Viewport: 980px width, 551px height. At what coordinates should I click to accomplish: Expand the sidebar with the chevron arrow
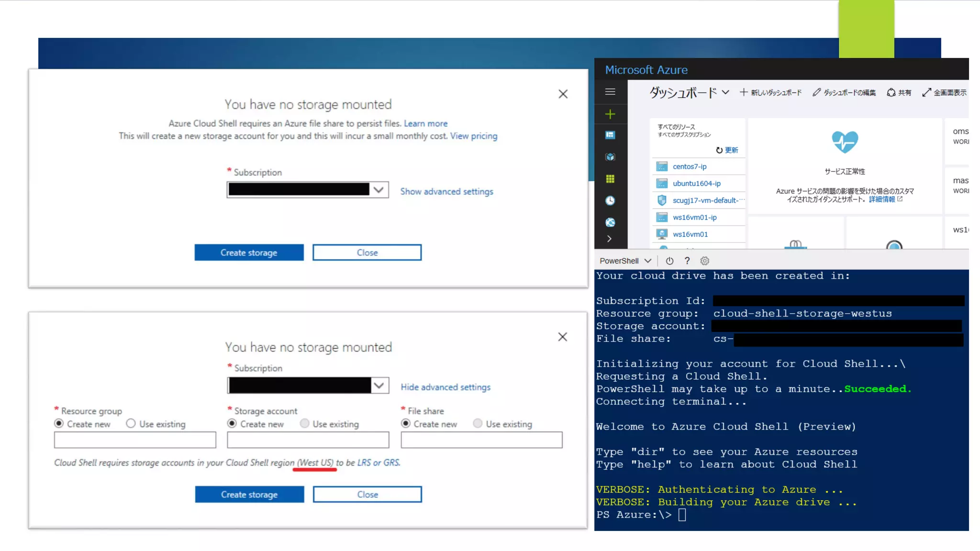[609, 239]
